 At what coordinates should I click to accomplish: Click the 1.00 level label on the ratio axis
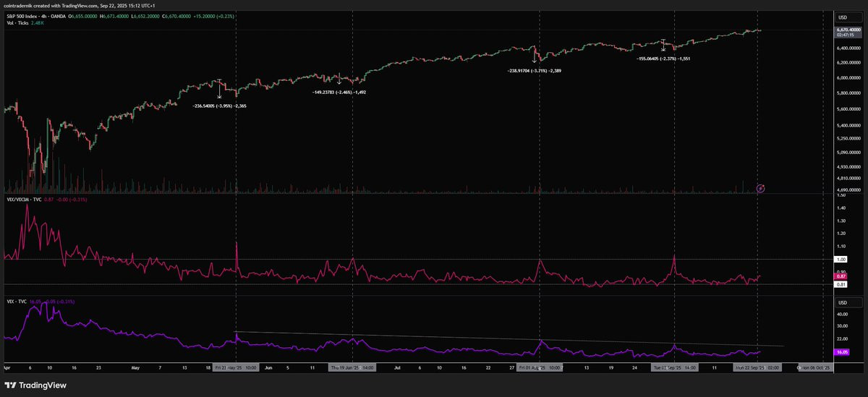point(841,259)
